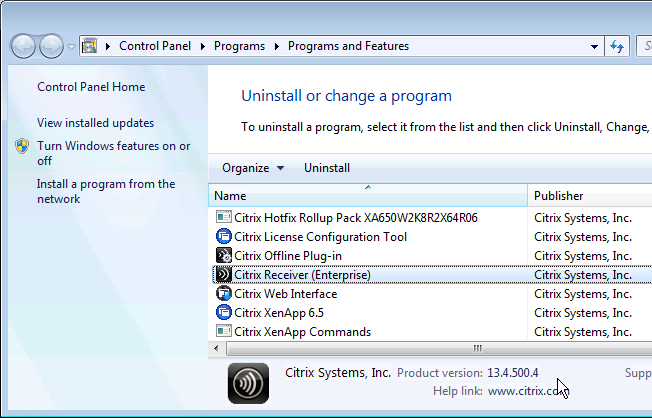
Task: Click the Citrix Hotfix Rollup Pack icon
Action: tap(224, 217)
